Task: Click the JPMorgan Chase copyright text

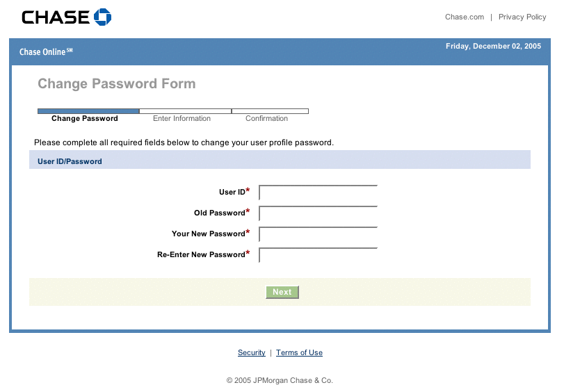Action: [x=280, y=381]
